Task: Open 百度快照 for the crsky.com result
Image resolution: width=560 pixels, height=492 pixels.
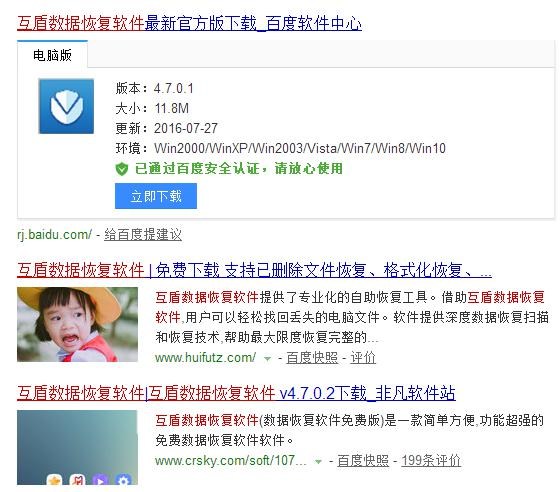Action: pos(363,461)
